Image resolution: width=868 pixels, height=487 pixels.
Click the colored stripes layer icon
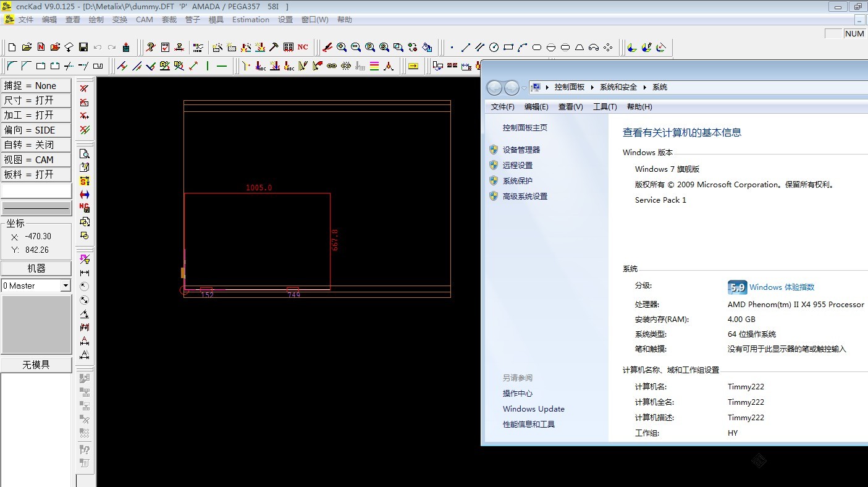pos(374,66)
